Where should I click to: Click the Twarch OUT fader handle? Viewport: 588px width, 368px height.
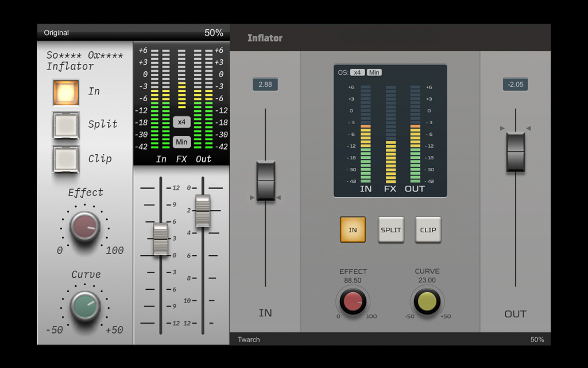516,152
